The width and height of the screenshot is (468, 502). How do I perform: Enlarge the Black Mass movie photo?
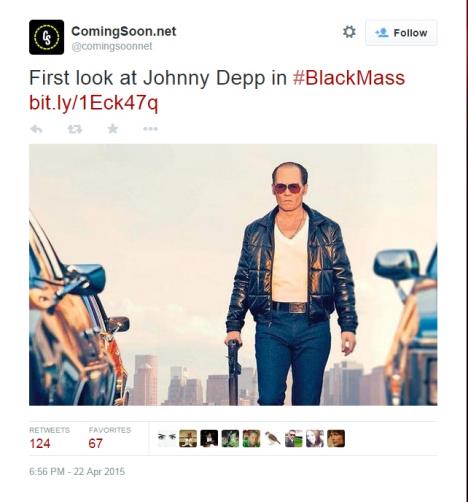point(233,275)
